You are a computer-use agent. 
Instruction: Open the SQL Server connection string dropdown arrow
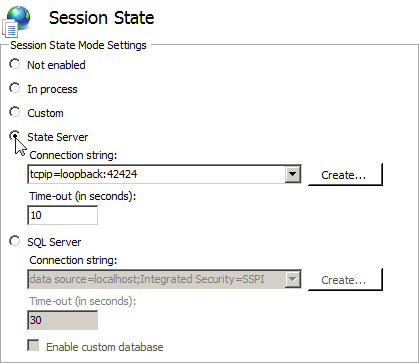(x=293, y=279)
